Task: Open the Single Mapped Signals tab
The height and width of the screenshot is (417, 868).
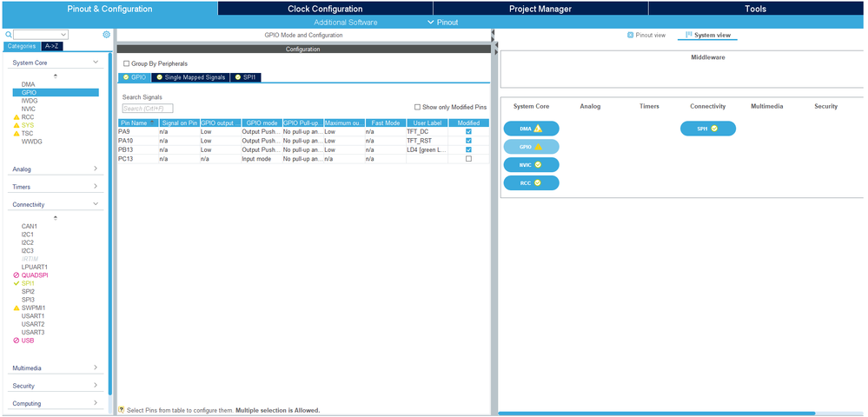Action: pos(190,77)
